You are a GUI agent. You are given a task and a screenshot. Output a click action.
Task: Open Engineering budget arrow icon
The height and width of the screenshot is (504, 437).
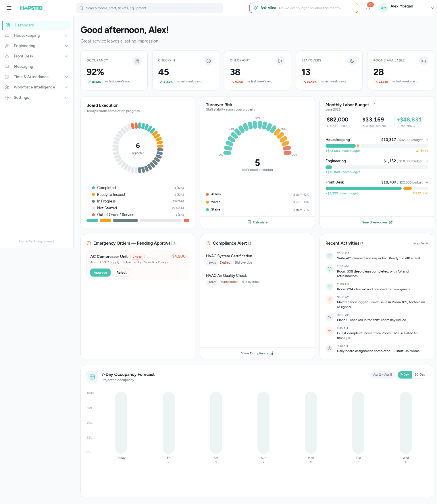pos(427,161)
